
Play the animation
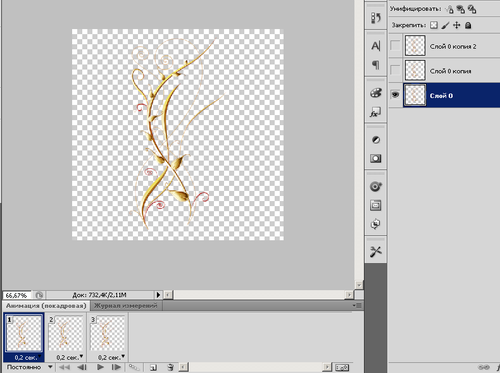100,367
